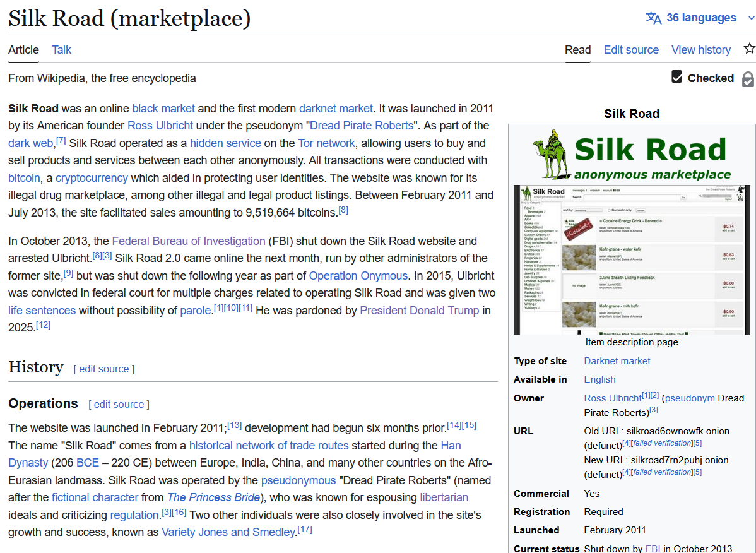
Task: Follow the Operation Onymous link
Action: pos(358,276)
